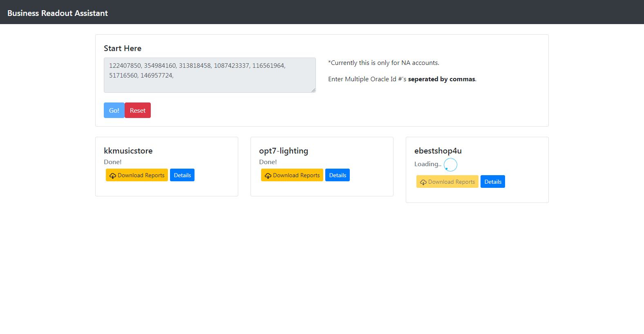Click the red Reset button
Viewport: 644px width, 334px height.
(x=138, y=110)
